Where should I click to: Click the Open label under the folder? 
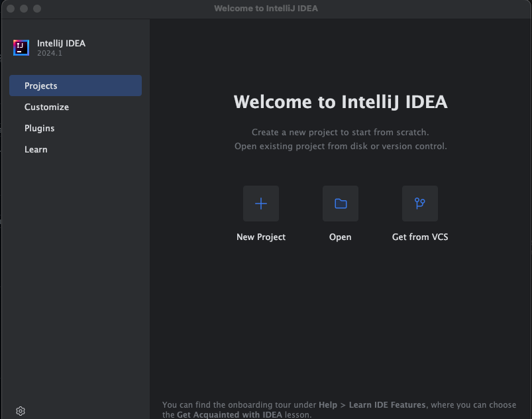point(340,237)
